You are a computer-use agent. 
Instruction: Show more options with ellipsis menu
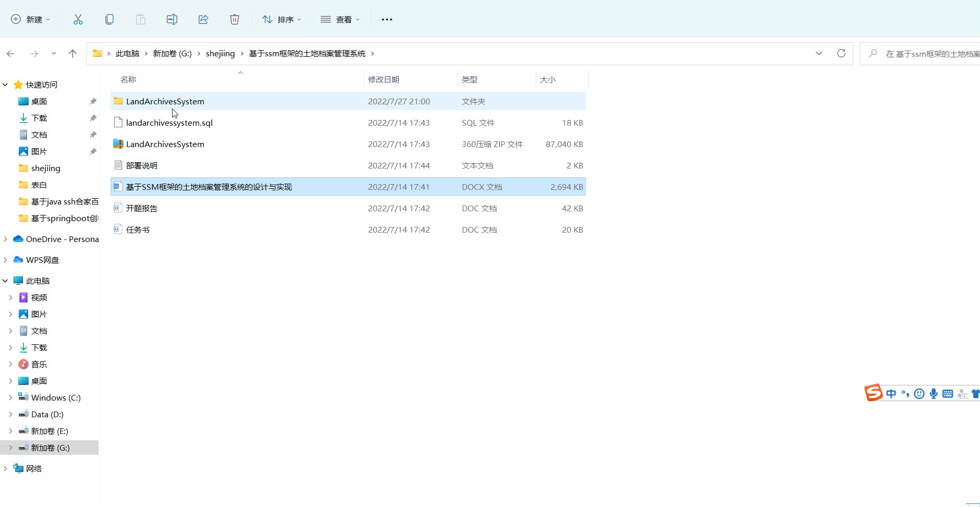point(387,19)
